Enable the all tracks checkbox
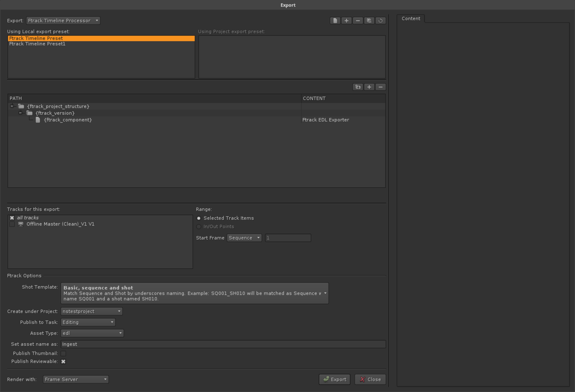This screenshot has height=392, width=575. point(12,218)
